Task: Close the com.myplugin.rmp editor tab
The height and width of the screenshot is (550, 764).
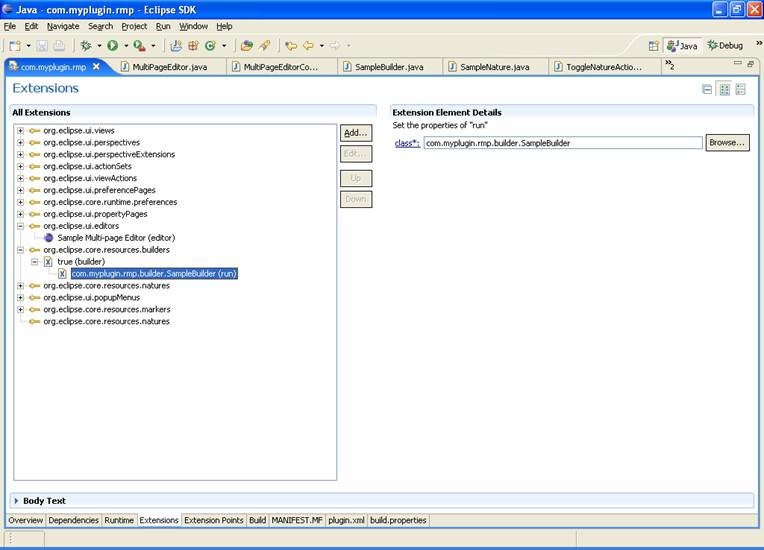Action: click(x=96, y=66)
